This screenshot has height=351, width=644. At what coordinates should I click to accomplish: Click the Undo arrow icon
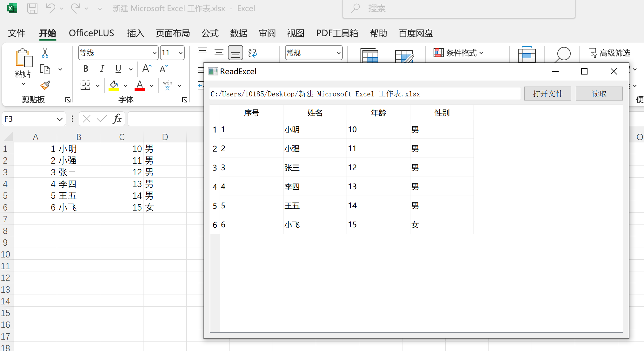[50, 8]
